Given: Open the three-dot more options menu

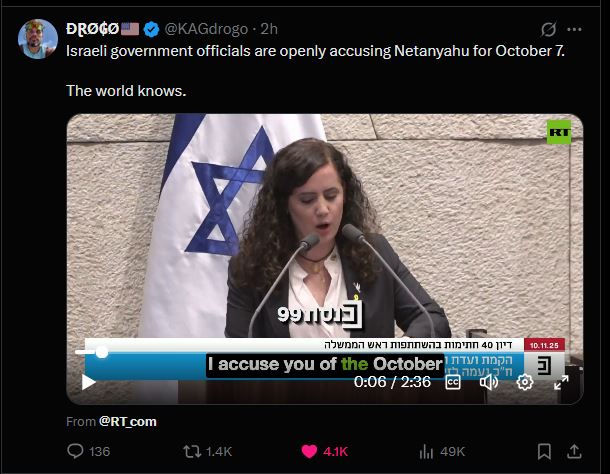Looking at the screenshot, I should pos(574,29).
